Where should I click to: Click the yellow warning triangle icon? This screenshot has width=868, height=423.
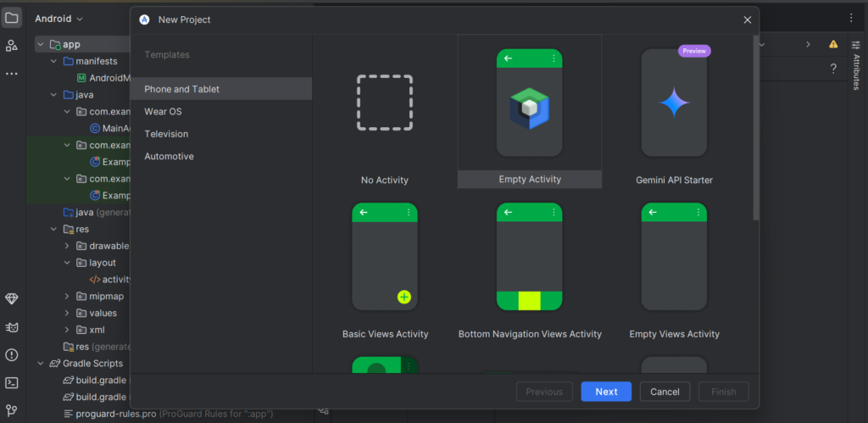point(833,44)
